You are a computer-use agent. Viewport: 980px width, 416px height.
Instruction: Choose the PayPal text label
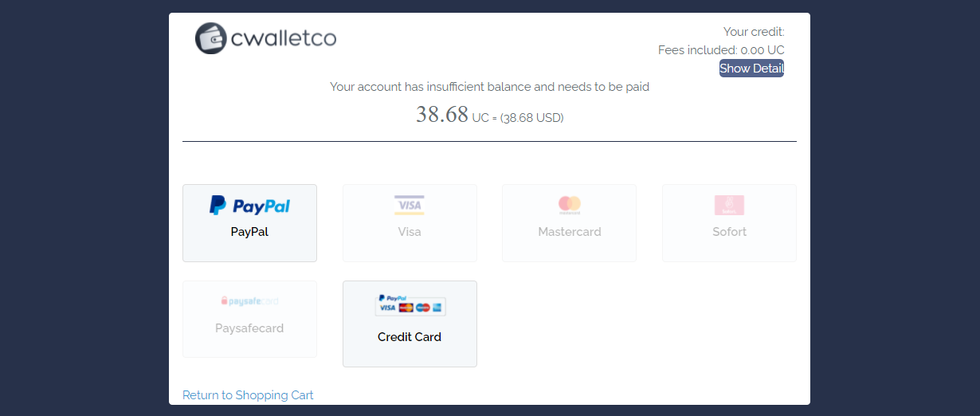[249, 232]
